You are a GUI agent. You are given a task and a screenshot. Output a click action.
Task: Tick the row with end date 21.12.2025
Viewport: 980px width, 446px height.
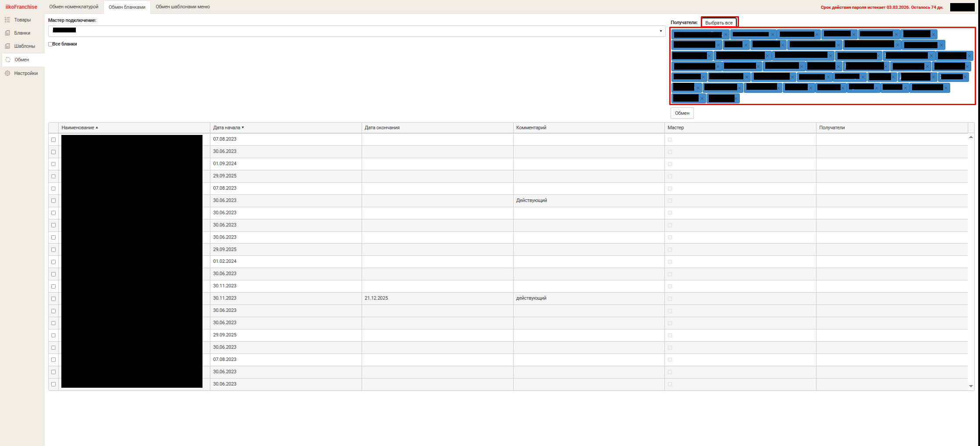point(53,299)
